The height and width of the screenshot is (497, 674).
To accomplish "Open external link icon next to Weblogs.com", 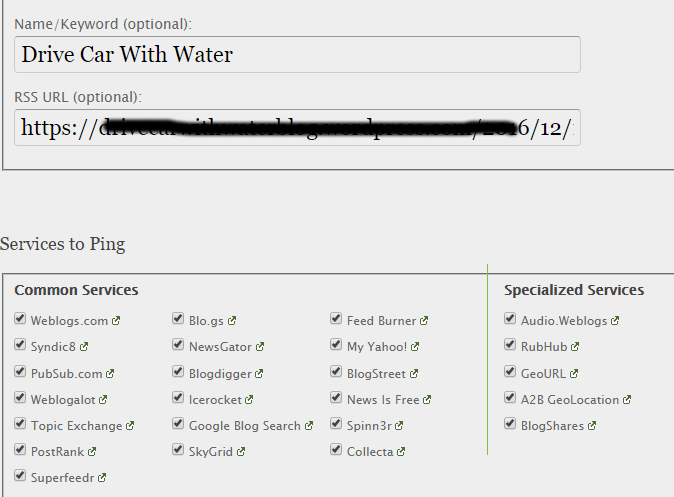I will 116,321.
